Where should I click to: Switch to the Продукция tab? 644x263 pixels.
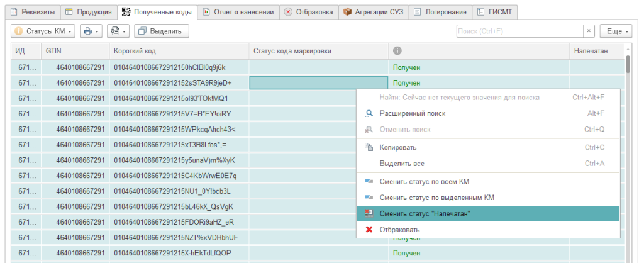89,12
